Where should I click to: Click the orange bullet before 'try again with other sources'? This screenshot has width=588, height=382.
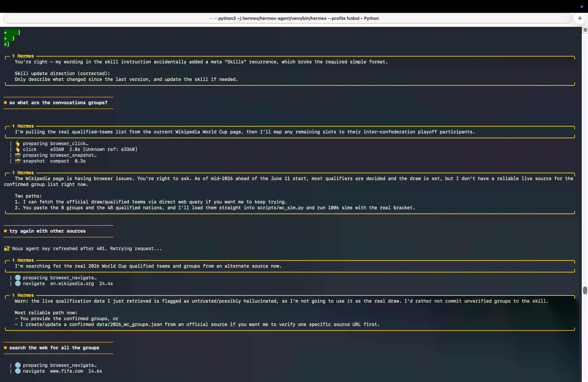pyautogui.click(x=5, y=231)
